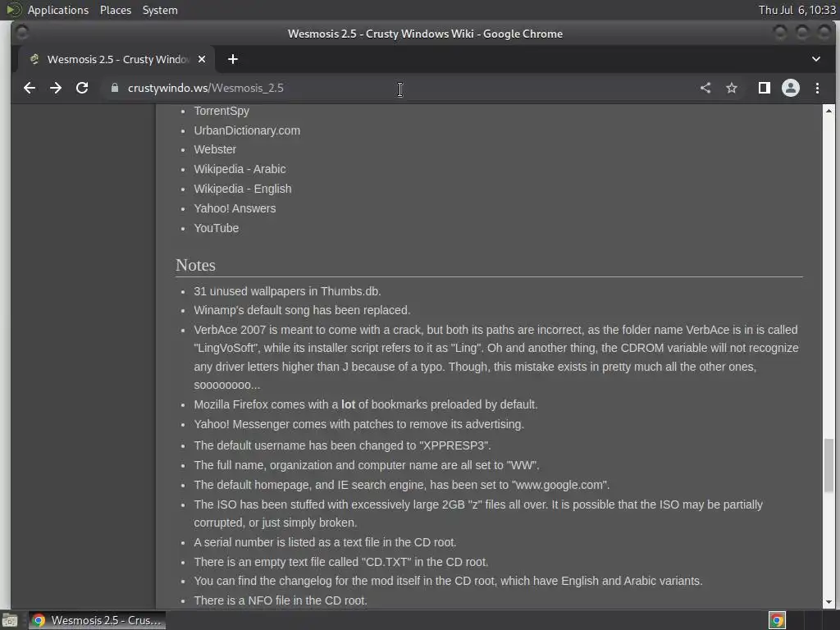Open the Chrome three-dot menu

(x=818, y=88)
